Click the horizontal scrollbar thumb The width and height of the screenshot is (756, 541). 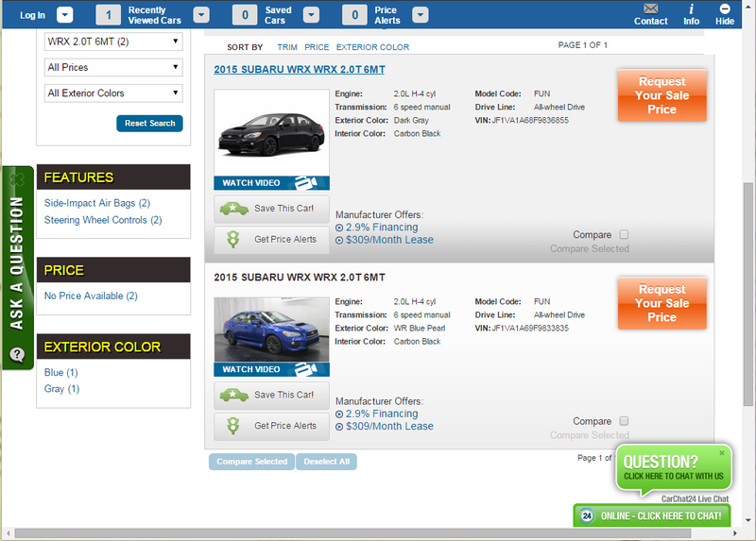coord(352,533)
